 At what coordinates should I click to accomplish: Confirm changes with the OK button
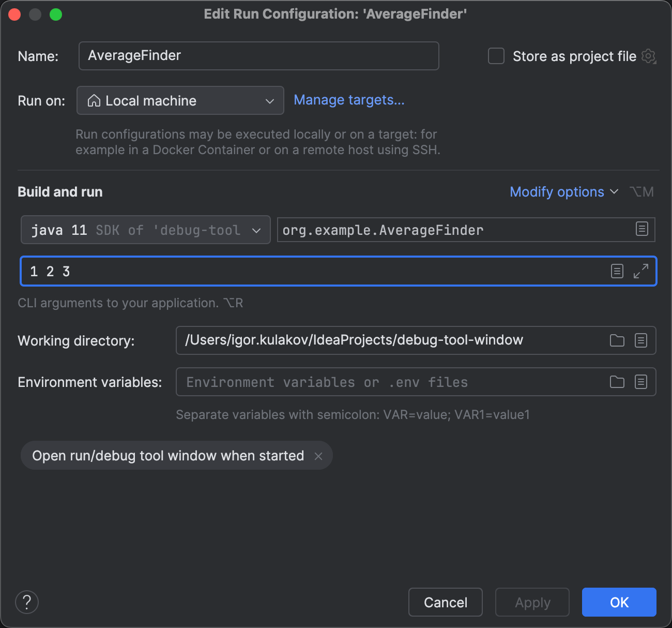click(x=619, y=602)
